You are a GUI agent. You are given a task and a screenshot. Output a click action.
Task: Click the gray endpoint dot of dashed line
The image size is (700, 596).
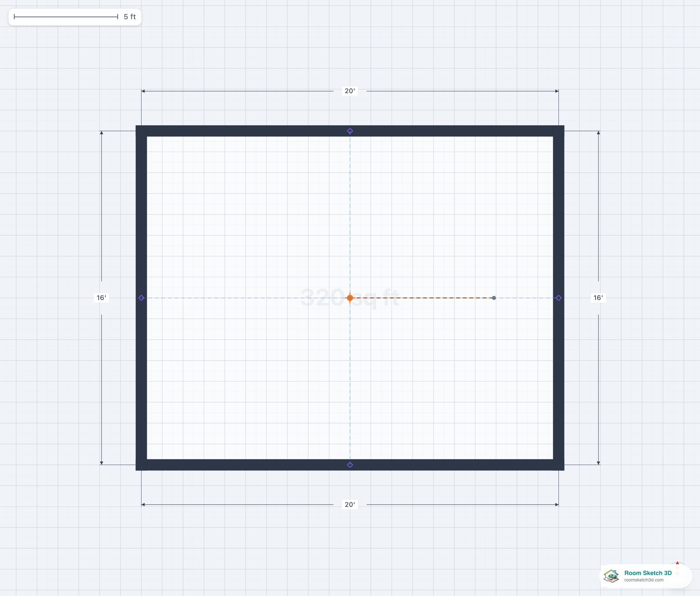(494, 298)
